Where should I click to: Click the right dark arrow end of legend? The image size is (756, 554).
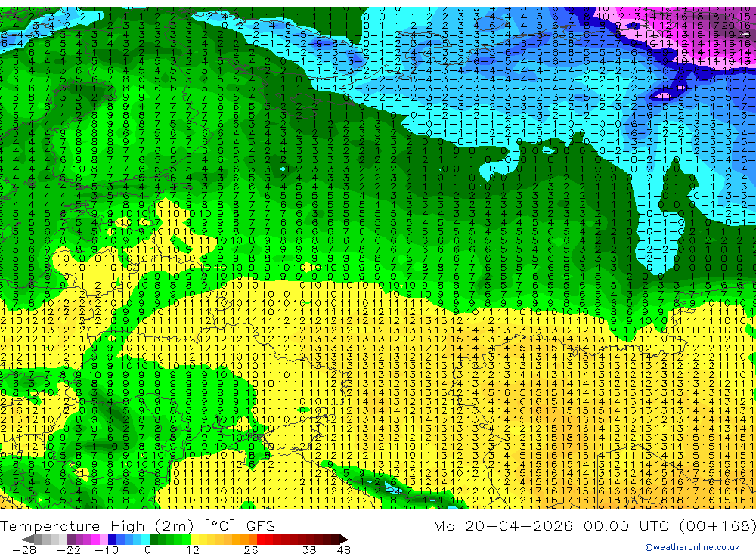(344, 539)
